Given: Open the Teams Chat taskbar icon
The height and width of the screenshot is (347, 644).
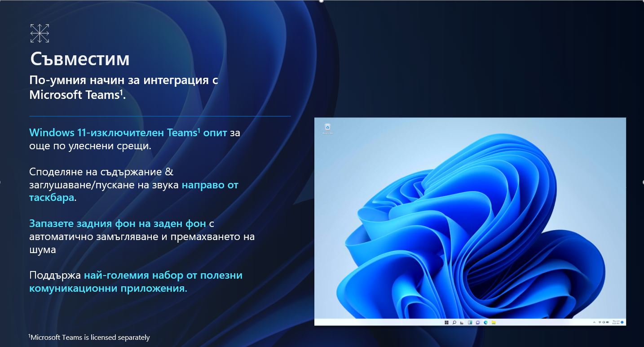Looking at the screenshot, I should pyautogui.click(x=478, y=323).
